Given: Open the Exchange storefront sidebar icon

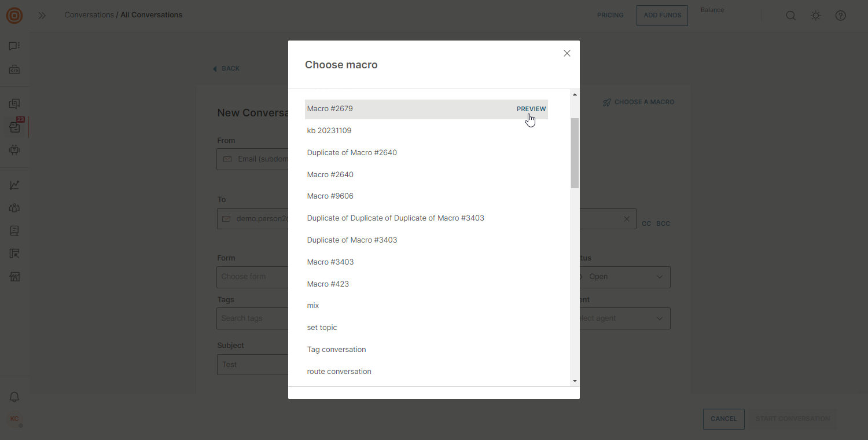Looking at the screenshot, I should click(x=14, y=277).
